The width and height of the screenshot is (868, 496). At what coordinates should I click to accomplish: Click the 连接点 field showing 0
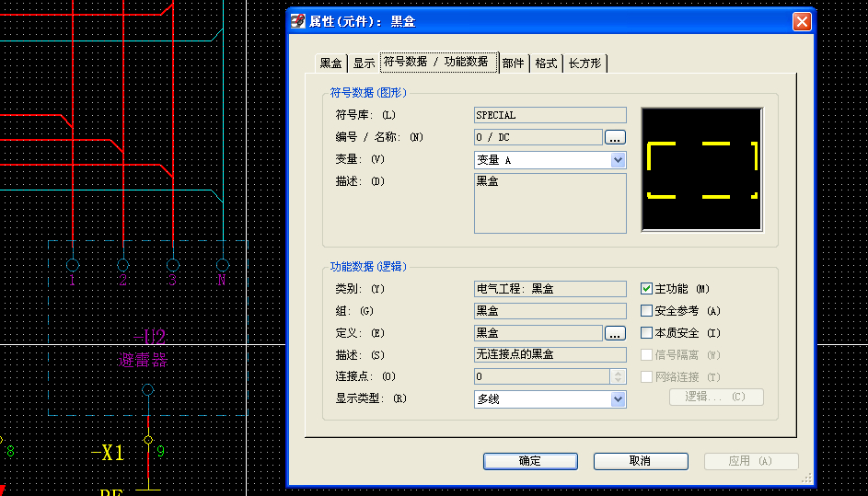tap(542, 376)
